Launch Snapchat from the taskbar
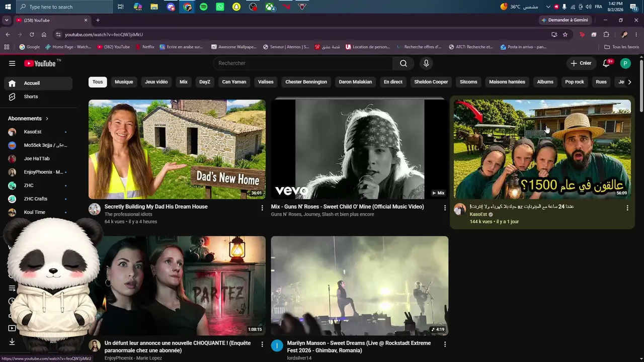 point(236,7)
